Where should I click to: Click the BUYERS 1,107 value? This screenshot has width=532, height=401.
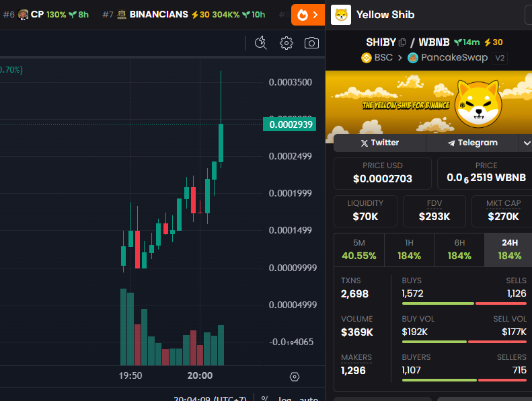pyautogui.click(x=411, y=370)
